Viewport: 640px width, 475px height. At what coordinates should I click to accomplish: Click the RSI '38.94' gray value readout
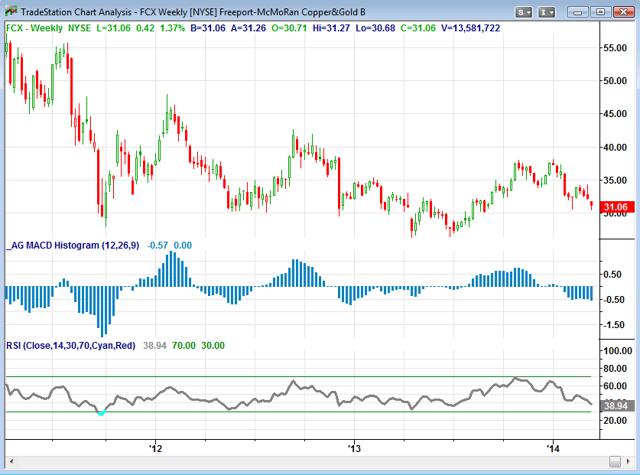[x=155, y=346]
